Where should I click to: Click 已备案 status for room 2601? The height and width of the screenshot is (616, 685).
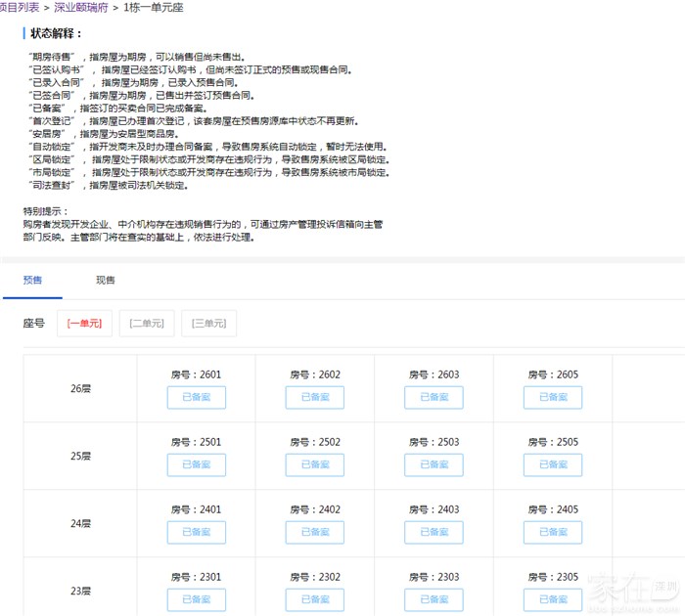[x=196, y=397]
